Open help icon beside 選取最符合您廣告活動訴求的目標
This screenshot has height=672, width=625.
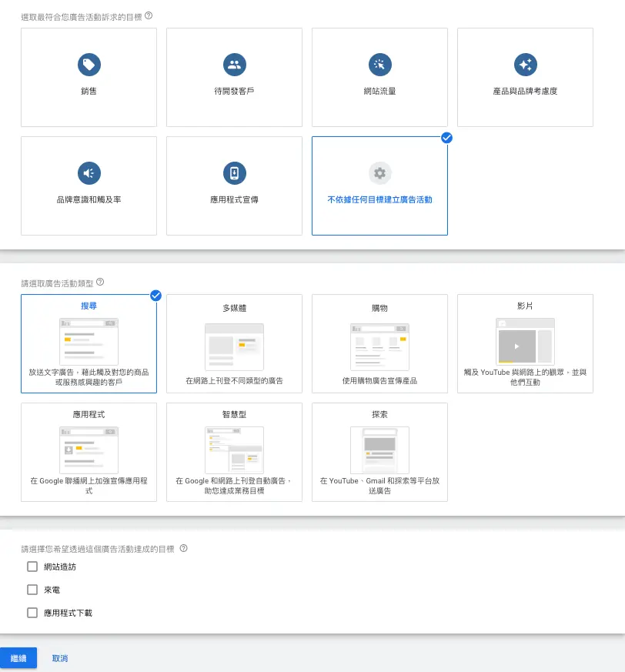[149, 16]
